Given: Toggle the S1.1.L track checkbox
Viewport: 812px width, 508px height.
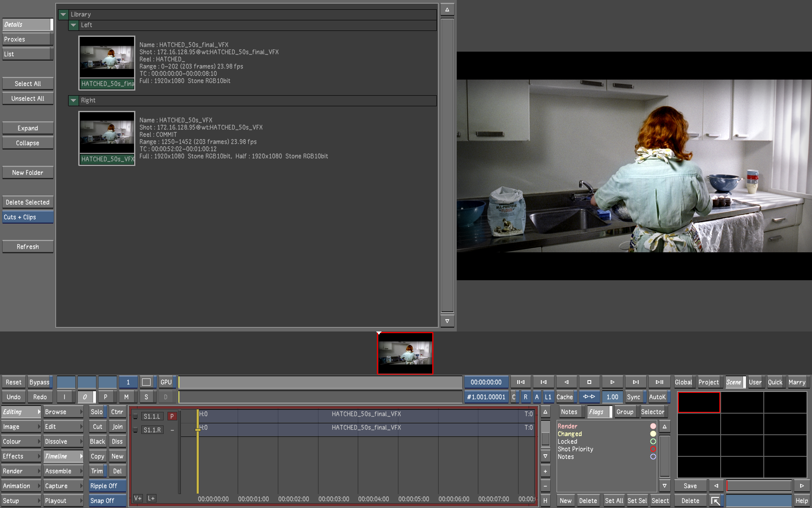Looking at the screenshot, I should click(x=135, y=417).
